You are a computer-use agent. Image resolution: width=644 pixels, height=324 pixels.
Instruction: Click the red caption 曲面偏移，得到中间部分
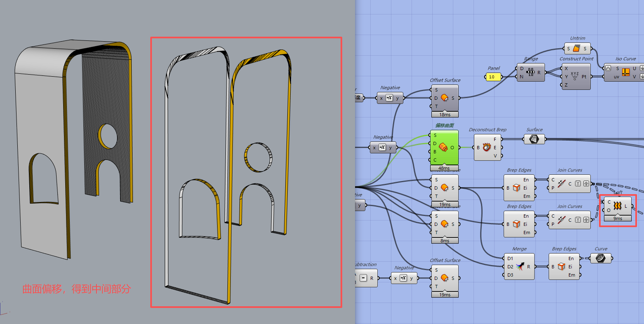[76, 289]
